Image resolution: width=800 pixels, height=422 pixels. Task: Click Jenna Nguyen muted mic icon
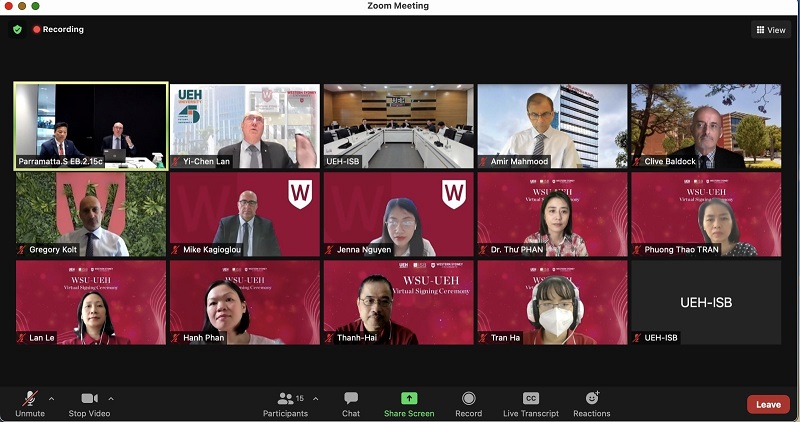(330, 250)
